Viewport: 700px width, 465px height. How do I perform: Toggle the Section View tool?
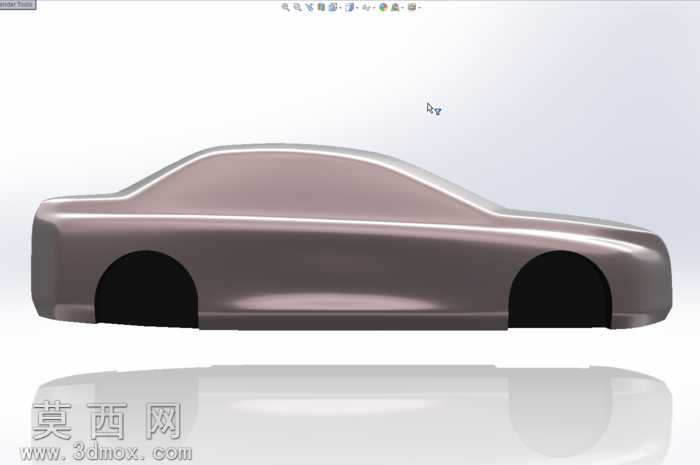321,7
